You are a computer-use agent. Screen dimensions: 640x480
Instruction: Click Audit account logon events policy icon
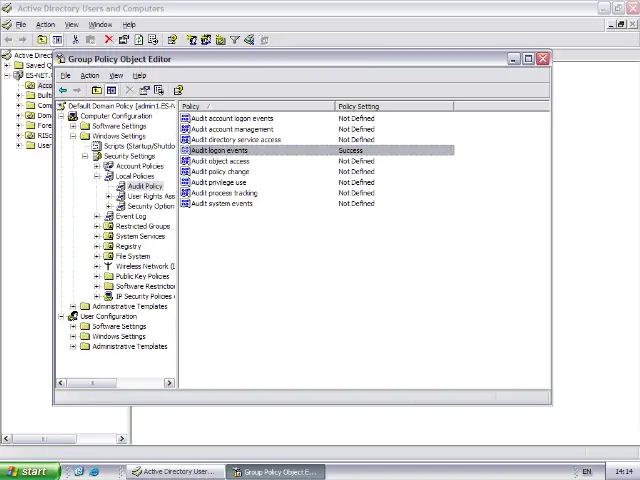185,118
